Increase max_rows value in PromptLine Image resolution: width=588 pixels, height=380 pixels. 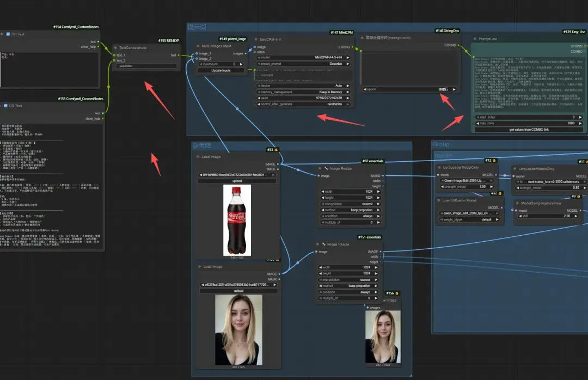[x=580, y=123]
